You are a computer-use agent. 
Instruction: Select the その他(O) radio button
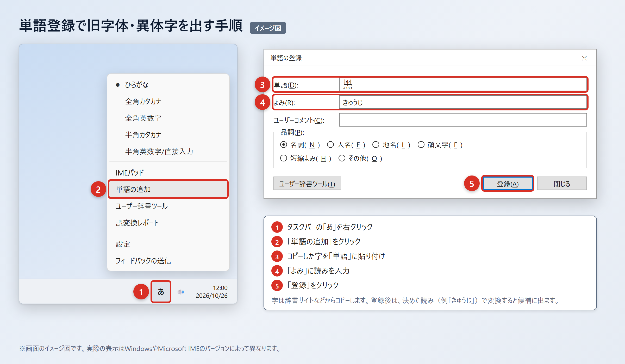coord(342,158)
